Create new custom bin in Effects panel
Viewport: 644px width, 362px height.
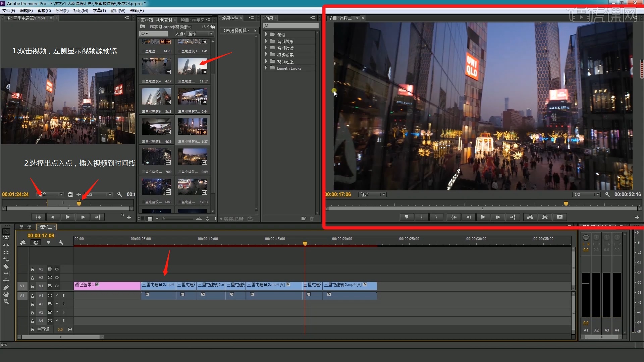[x=304, y=219]
